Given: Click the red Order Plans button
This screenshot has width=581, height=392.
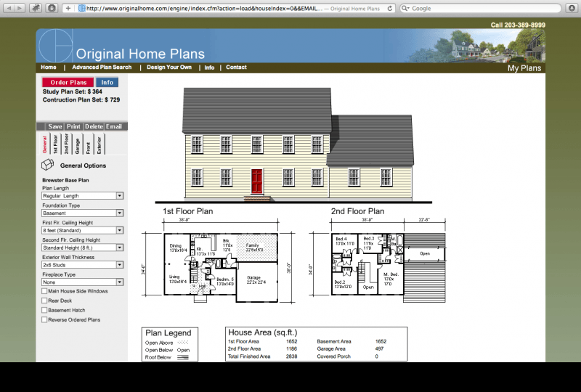Looking at the screenshot, I should coord(68,82).
